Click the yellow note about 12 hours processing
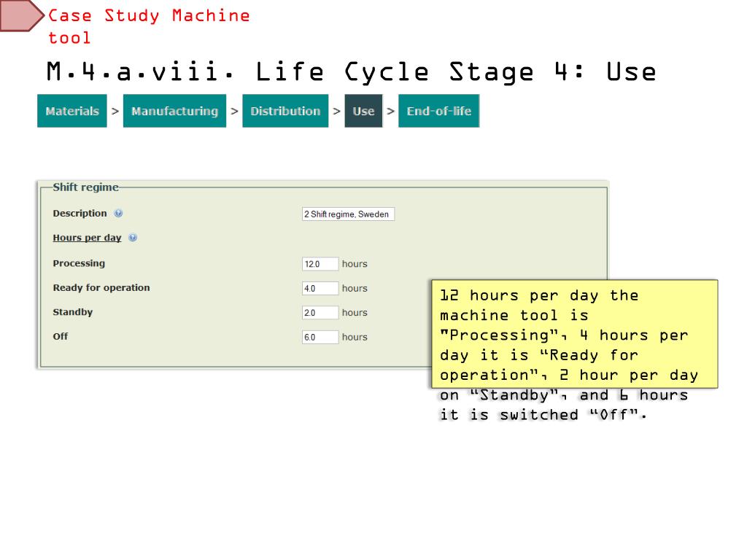Image resolution: width=747 pixels, height=560 pixels. click(x=575, y=334)
